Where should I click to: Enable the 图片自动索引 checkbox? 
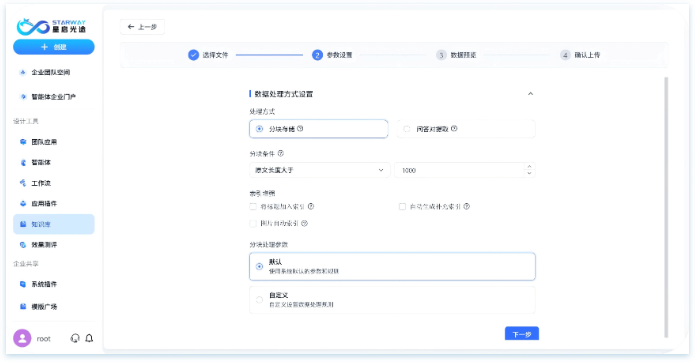(x=253, y=223)
